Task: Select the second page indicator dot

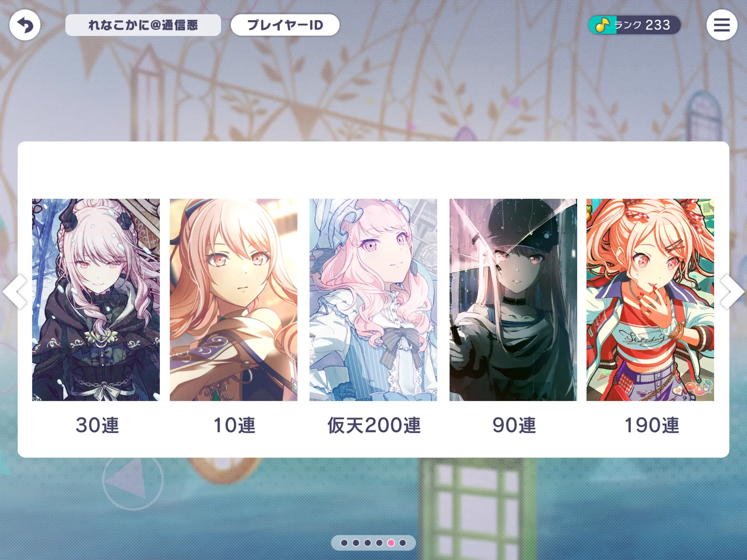Action: point(356,543)
